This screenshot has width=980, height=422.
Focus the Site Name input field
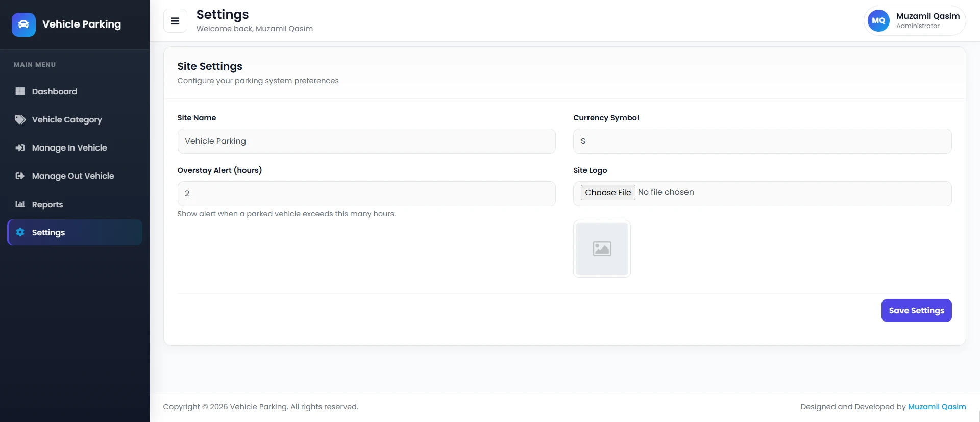(x=366, y=141)
